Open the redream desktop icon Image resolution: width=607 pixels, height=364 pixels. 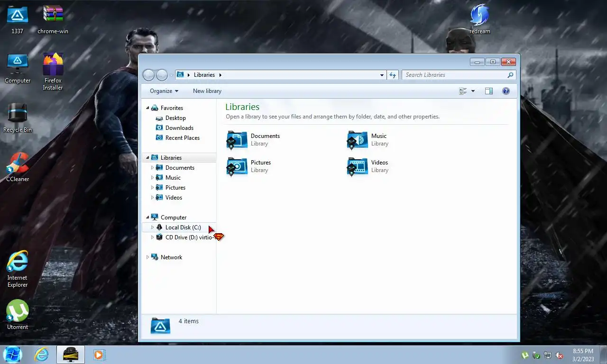click(480, 19)
